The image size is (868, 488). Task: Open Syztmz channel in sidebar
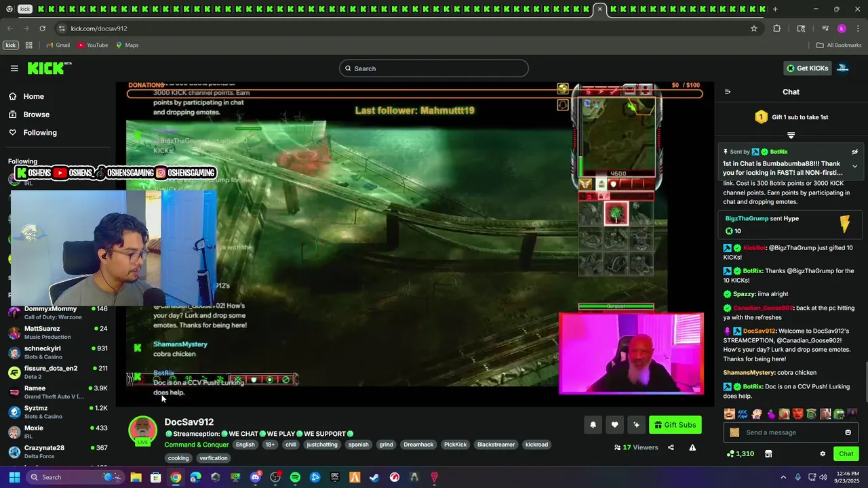[x=58, y=412]
